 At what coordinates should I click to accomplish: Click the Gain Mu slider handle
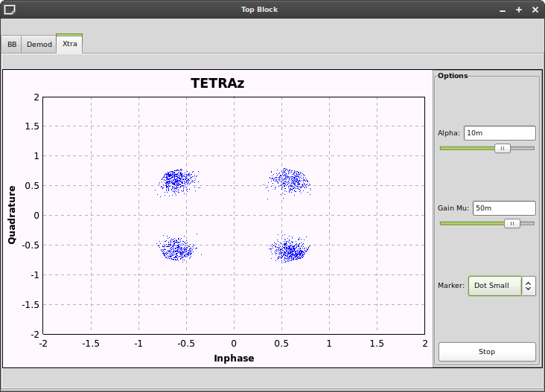point(511,223)
